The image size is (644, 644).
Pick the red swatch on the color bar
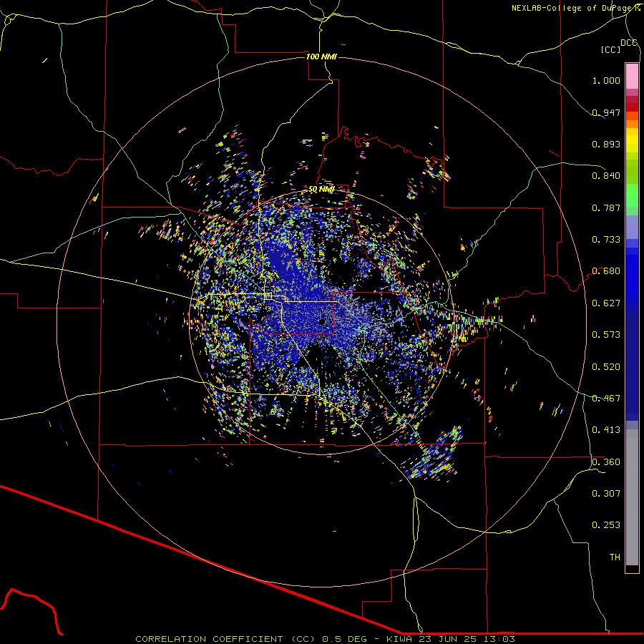pyautogui.click(x=632, y=107)
